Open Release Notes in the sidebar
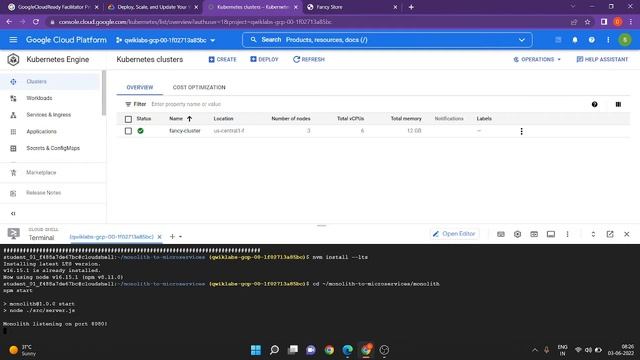 44,193
